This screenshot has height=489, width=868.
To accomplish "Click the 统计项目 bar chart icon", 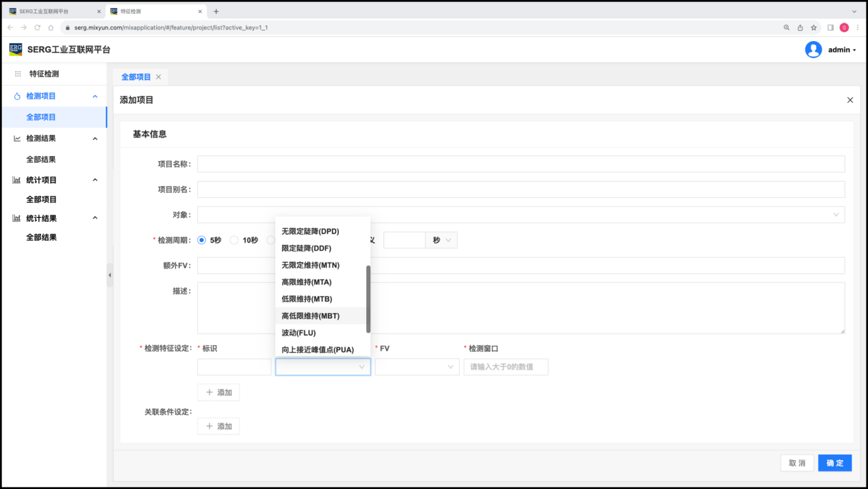I will (17, 180).
